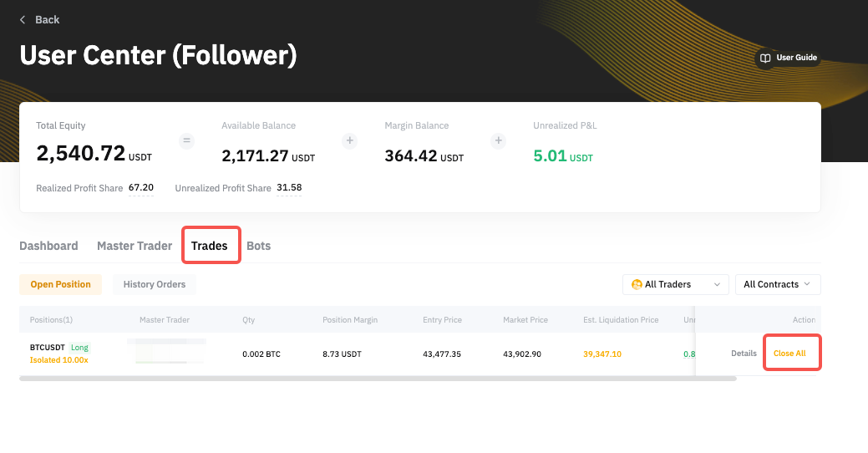
Task: Click the positions table horizontal scrollbar
Action: [x=377, y=379]
